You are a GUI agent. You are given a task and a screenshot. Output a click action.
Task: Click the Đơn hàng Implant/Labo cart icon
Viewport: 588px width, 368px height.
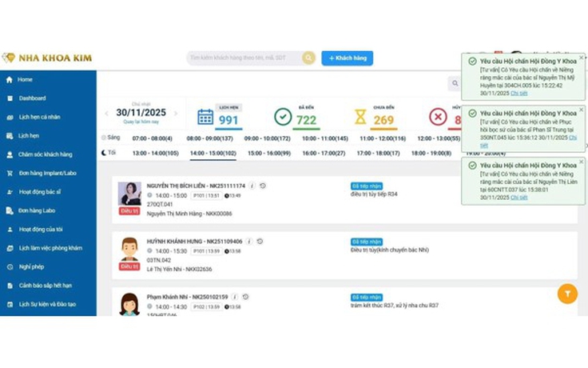pos(10,173)
